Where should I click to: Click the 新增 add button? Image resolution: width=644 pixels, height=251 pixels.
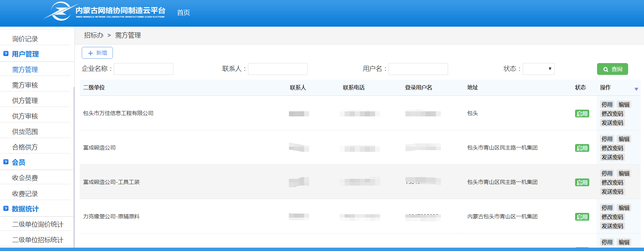click(x=97, y=53)
